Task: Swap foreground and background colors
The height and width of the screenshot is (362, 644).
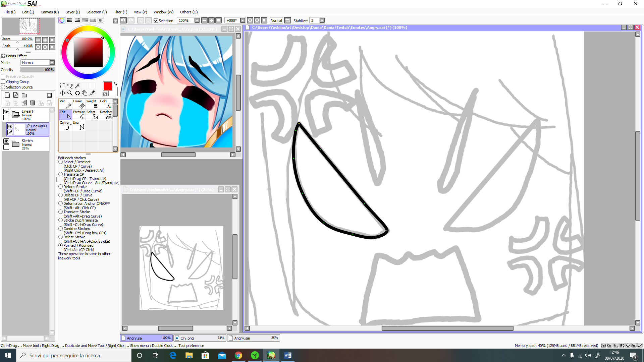Action: [115, 84]
